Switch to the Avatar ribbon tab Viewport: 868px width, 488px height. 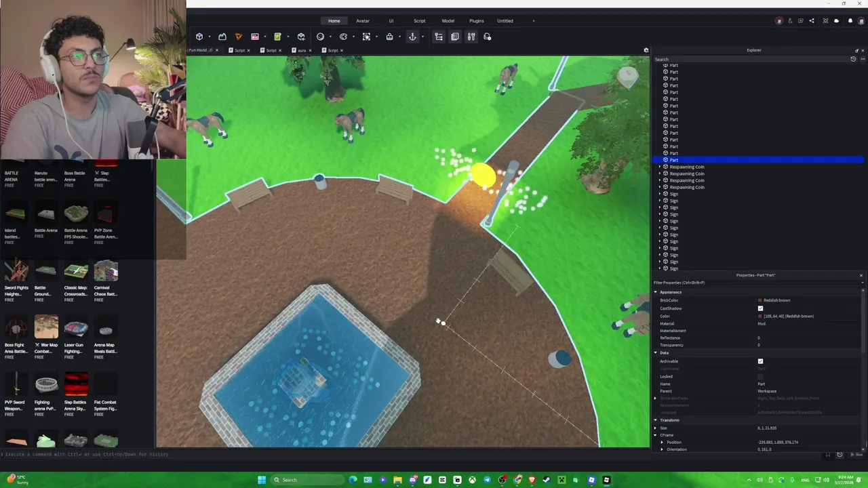click(363, 21)
